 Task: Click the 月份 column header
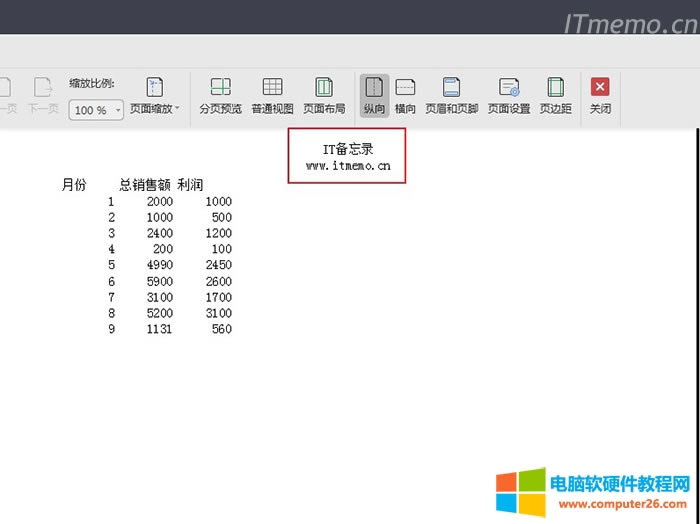(x=74, y=185)
